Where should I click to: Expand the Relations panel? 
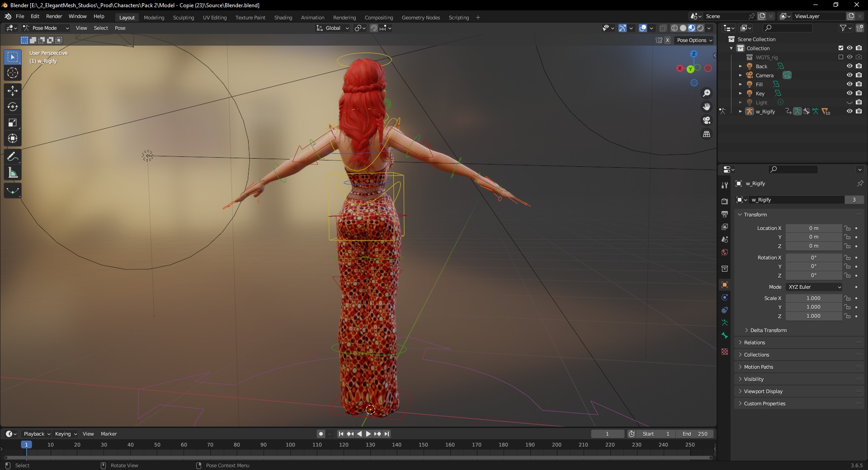click(x=755, y=343)
